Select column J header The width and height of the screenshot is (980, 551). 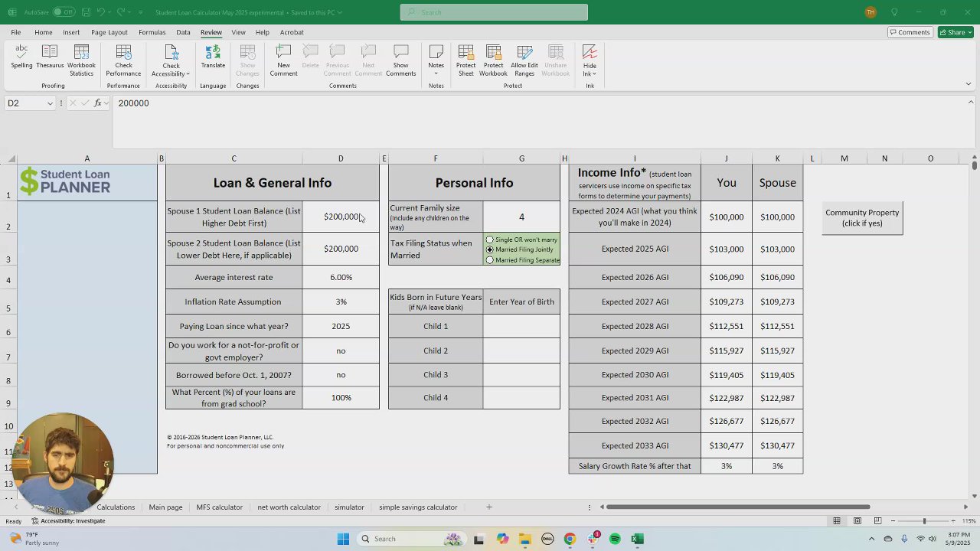pos(726,158)
